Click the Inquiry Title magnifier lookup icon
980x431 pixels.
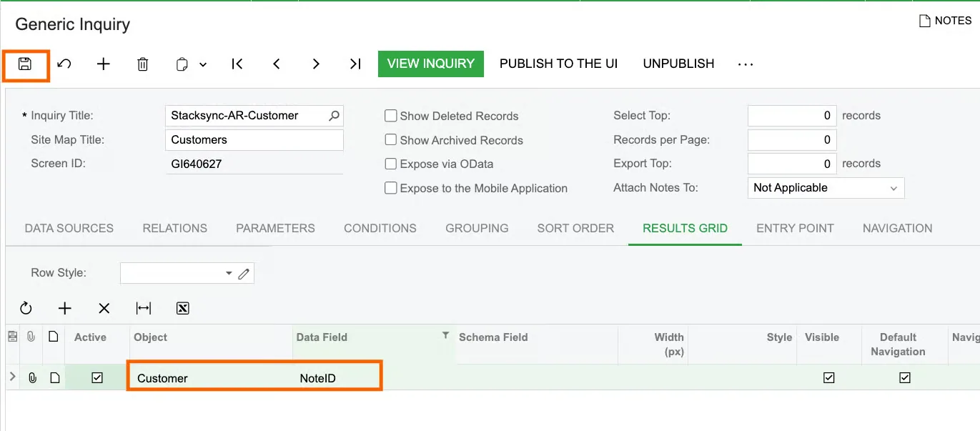(334, 115)
